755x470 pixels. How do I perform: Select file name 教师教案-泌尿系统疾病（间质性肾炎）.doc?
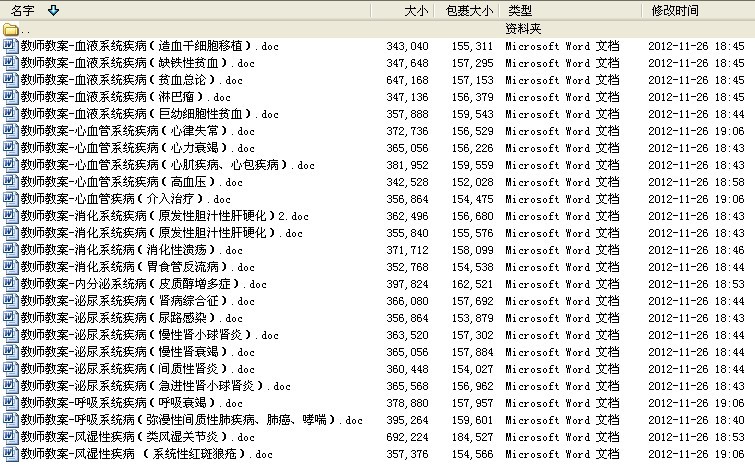click(137, 368)
